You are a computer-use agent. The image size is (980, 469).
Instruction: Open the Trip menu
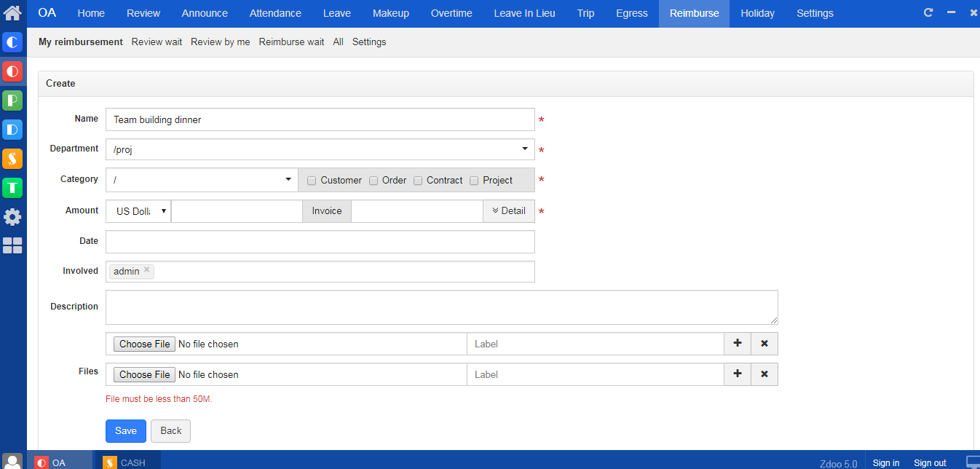(x=585, y=13)
